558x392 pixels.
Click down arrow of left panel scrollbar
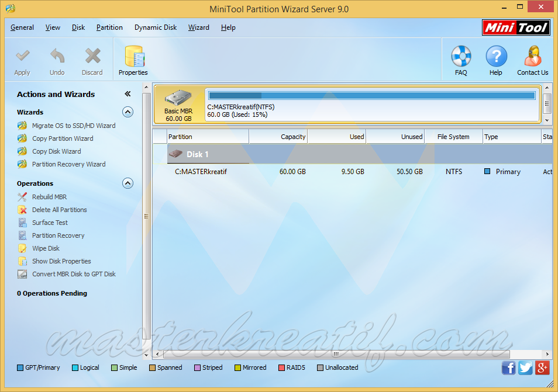tap(146, 355)
